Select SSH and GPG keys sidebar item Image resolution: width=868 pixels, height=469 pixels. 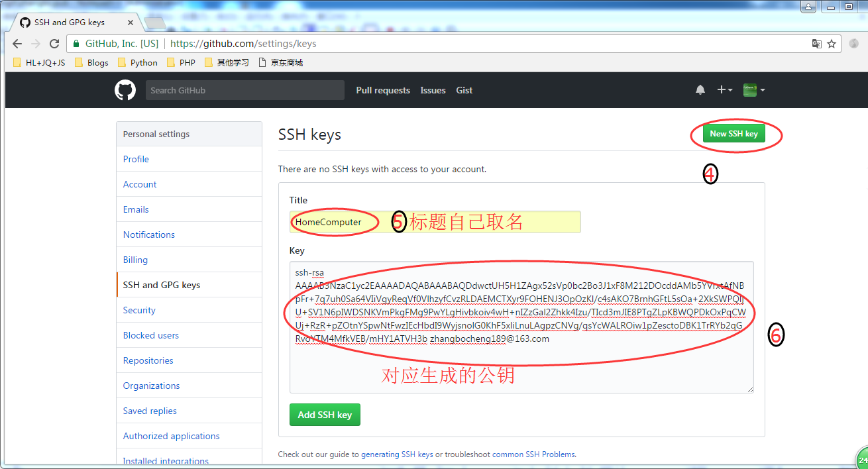189,285
